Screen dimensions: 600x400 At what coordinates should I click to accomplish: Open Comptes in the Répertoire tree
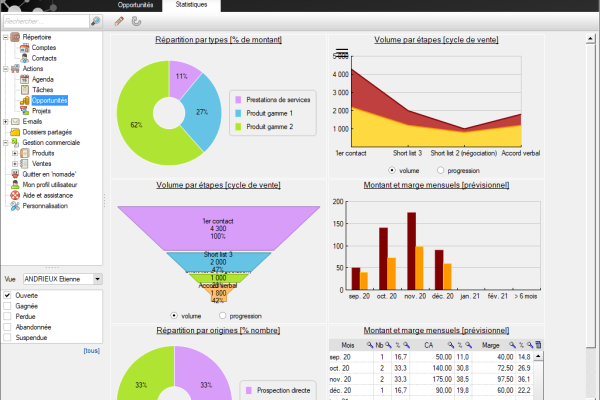click(43, 47)
